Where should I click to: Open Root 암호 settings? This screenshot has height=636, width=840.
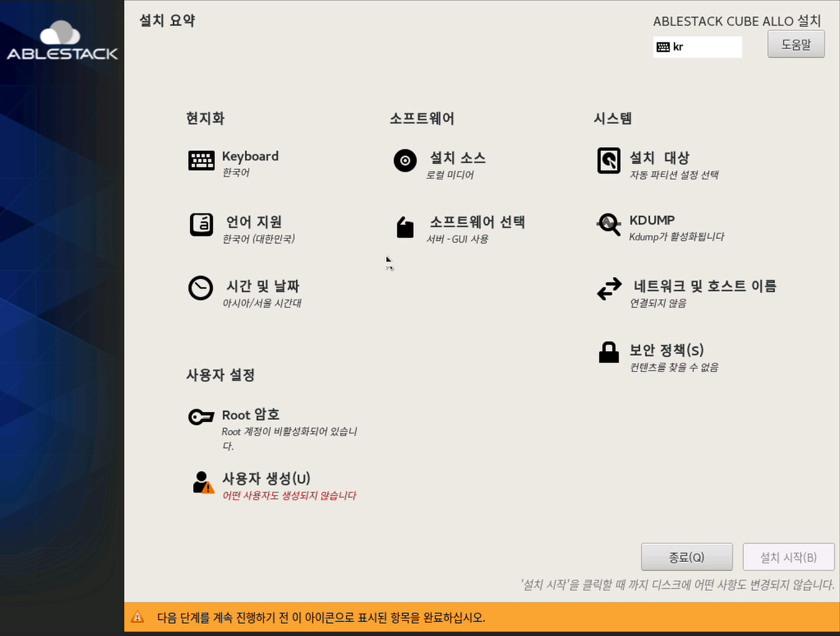251,415
